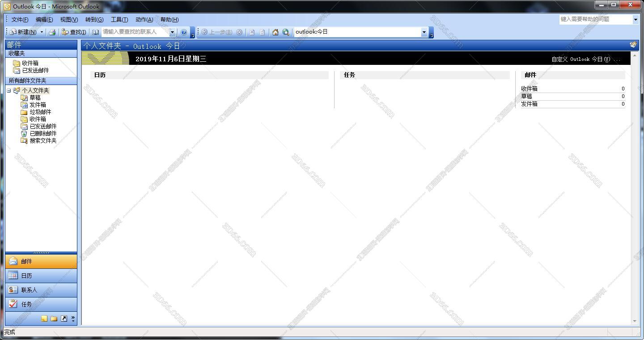
Task: Open the 工具(T) menu
Action: [x=119, y=20]
